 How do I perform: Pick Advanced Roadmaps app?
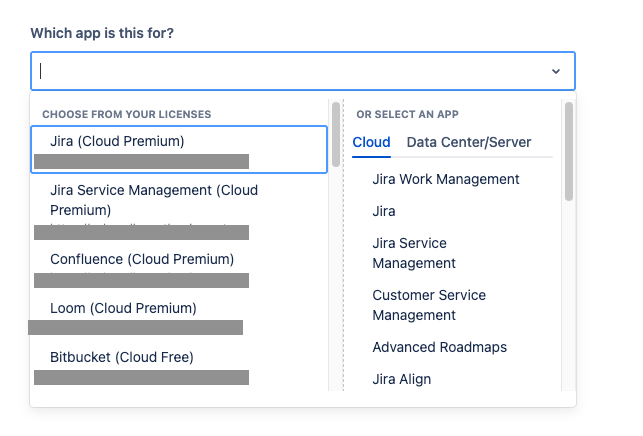(439, 347)
